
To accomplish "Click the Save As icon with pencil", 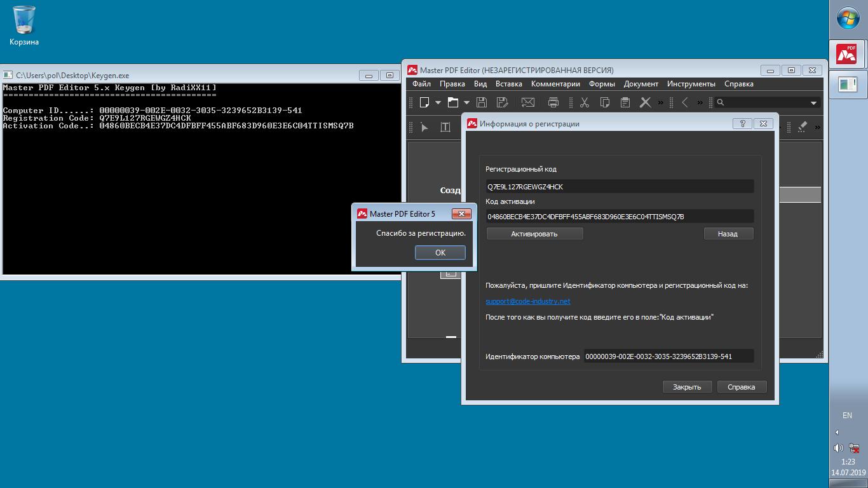I will [502, 102].
